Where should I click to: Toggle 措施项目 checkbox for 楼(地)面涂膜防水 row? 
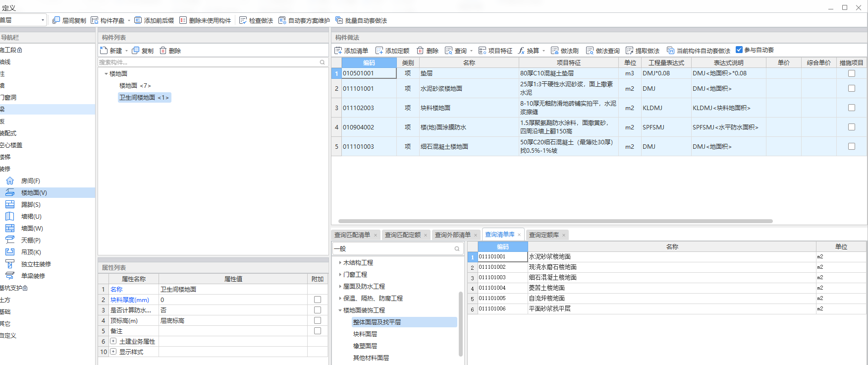pyautogui.click(x=852, y=127)
